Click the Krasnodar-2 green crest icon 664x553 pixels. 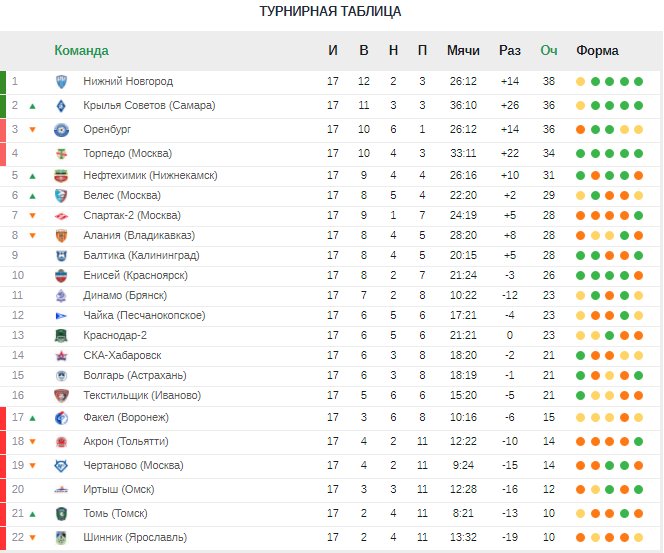[x=61, y=335]
